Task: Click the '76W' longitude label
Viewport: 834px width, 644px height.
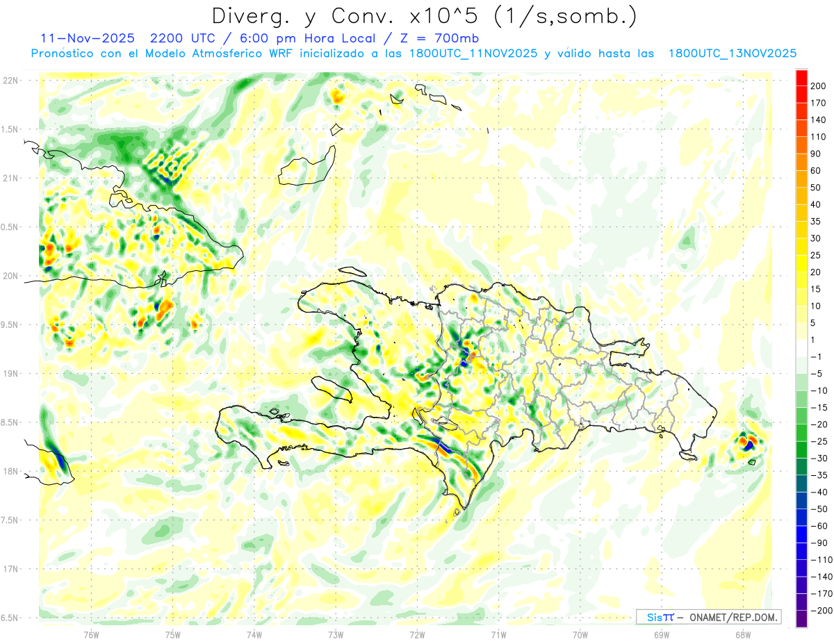Action: tap(91, 634)
